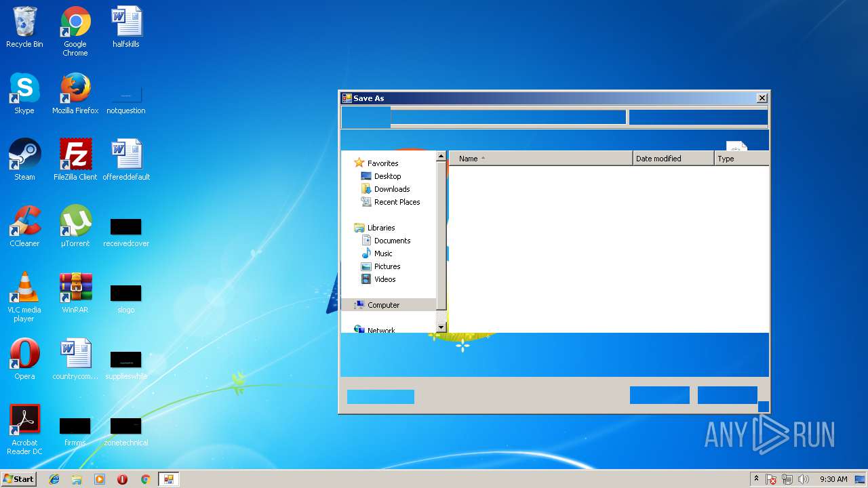Open the CCleaner desktop shortcut

point(24,226)
